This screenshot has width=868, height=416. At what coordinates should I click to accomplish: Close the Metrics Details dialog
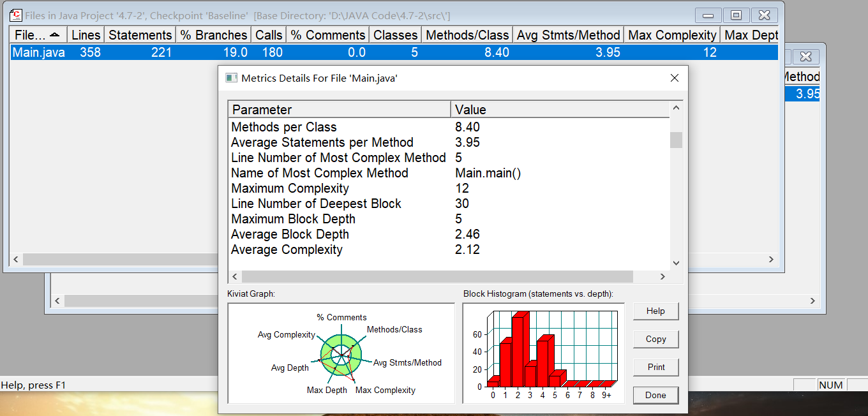tap(675, 78)
